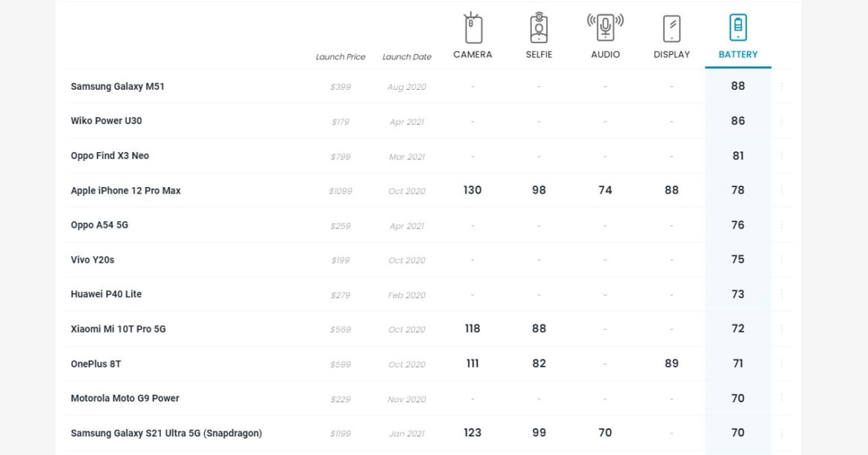This screenshot has height=455, width=868.
Task: Click the Display phone icon
Action: click(671, 28)
